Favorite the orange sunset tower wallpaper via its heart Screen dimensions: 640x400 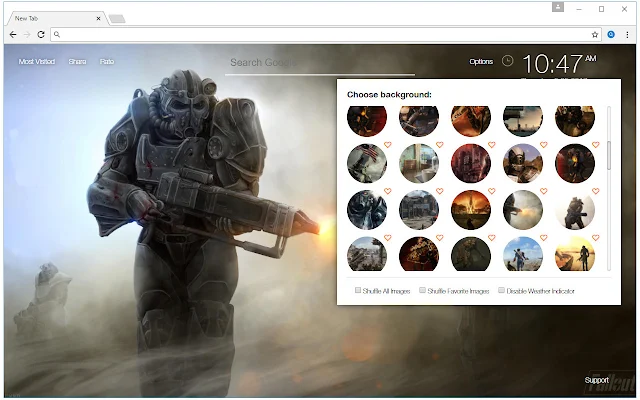point(491,191)
